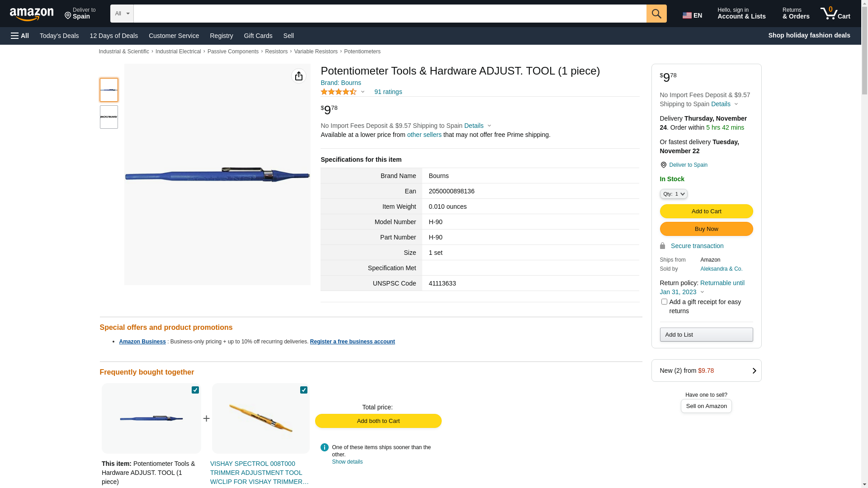Select the Bourns logo thumbnail image
Viewport: 868px width, 488px height.
[109, 117]
